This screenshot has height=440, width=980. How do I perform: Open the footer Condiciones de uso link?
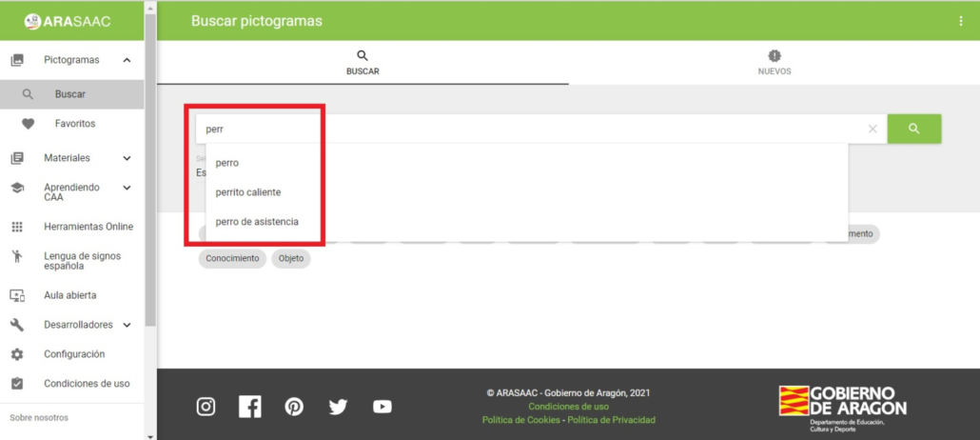coord(569,407)
